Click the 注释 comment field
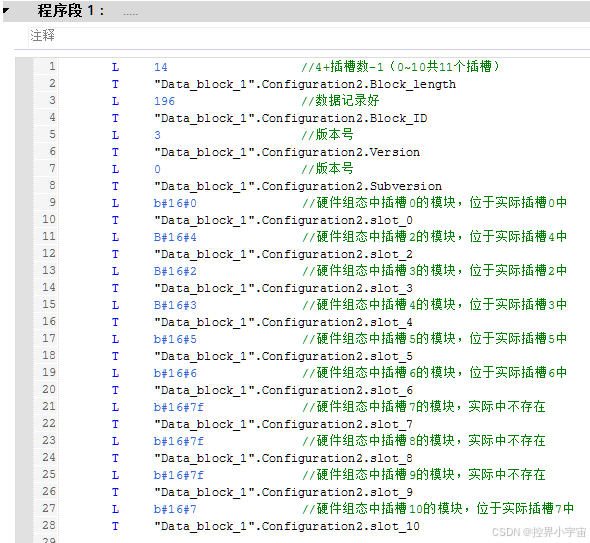Screen dimensions: 590x543 click(x=309, y=37)
